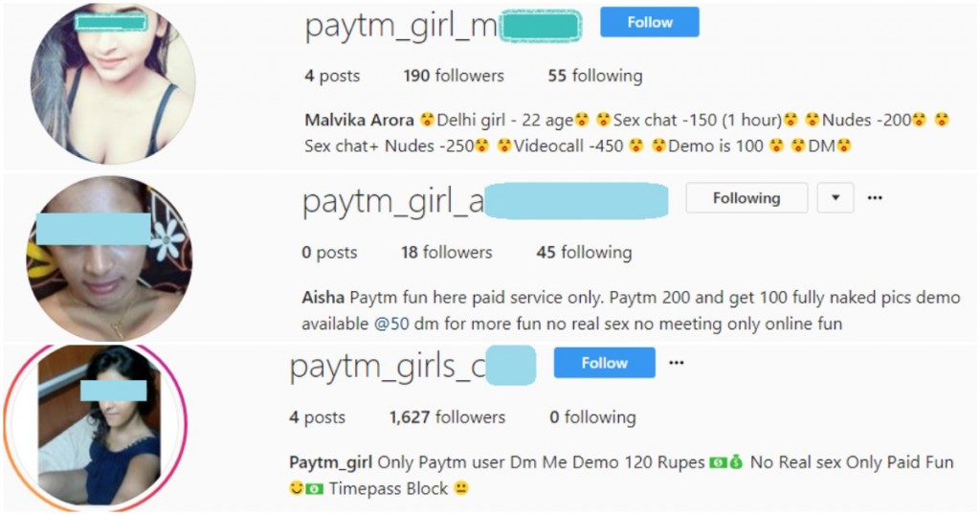Viewport: 980px width, 515px height.
Task: Select the 0 posts count for paytm_girl_a
Action: [329, 253]
